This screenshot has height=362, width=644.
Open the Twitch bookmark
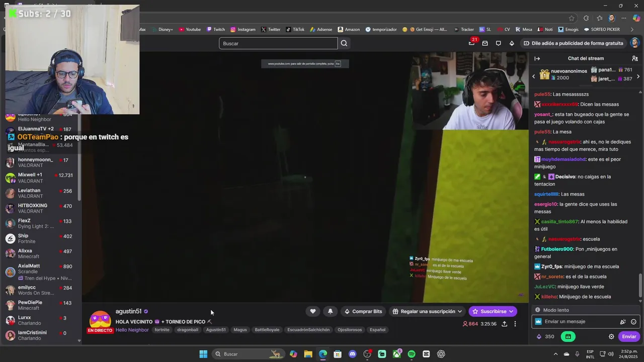pos(216,30)
